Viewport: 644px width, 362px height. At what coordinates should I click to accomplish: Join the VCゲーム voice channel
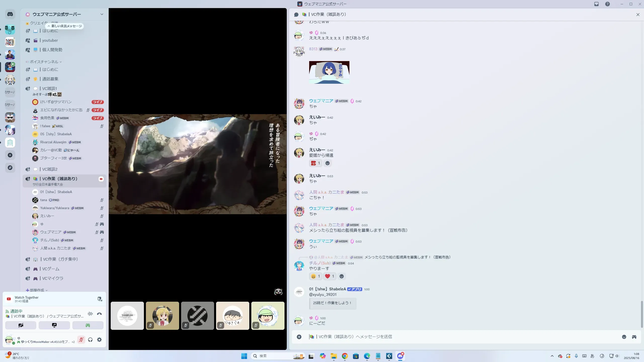[x=51, y=269]
